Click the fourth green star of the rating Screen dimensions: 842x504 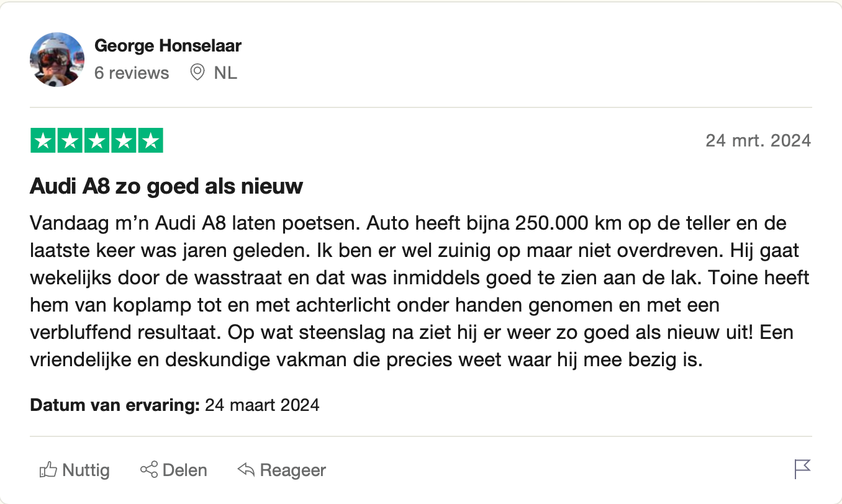pos(124,140)
